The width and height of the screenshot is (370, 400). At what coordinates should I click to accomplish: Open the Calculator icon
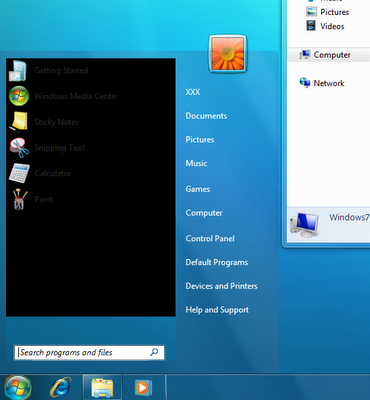tap(19, 173)
